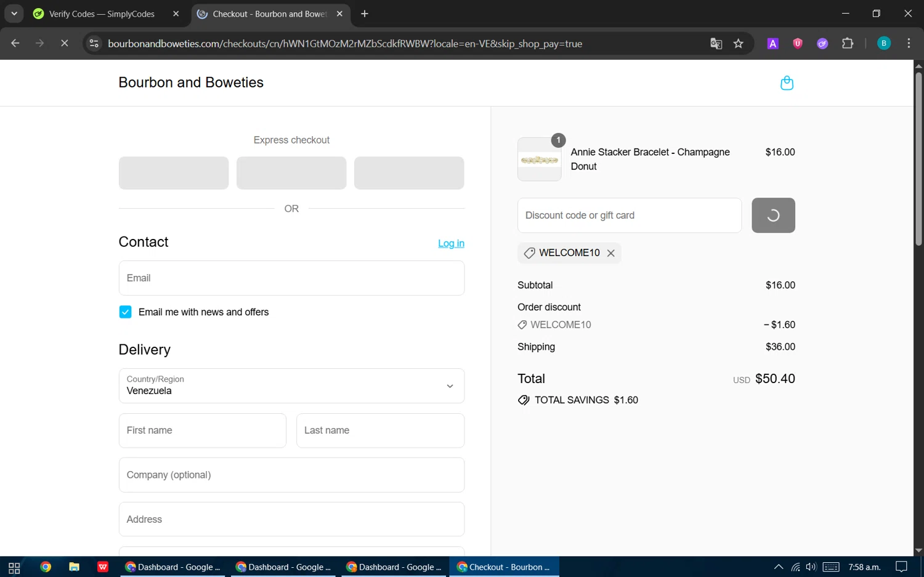Viewport: 924px width, 577px height.
Task: Switch to Verify Codes — SimplyCodes tab
Action: [102, 14]
